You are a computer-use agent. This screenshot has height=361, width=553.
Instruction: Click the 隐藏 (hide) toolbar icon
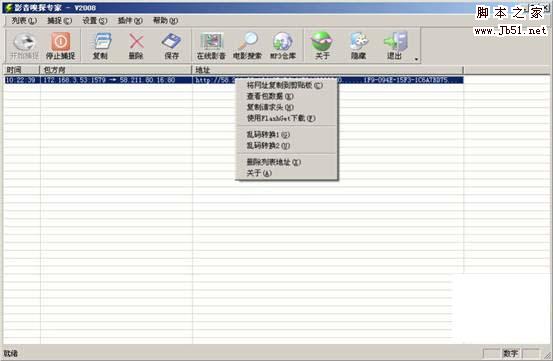tap(358, 46)
